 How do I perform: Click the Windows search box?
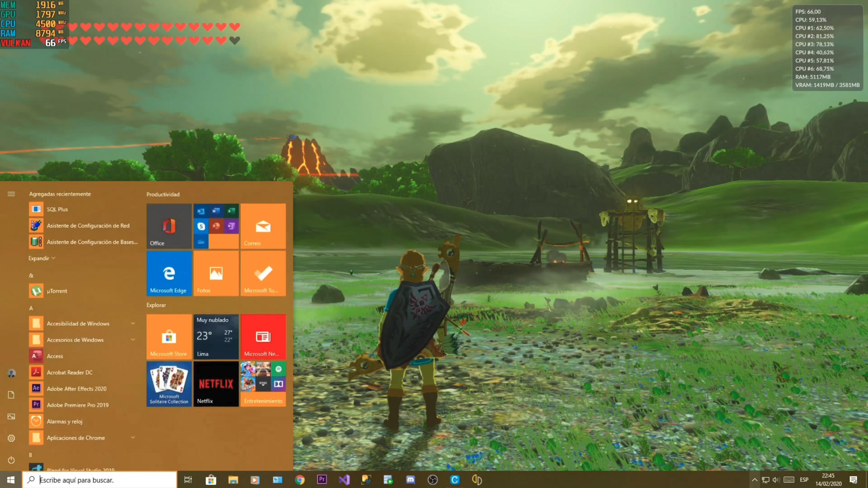tap(100, 480)
